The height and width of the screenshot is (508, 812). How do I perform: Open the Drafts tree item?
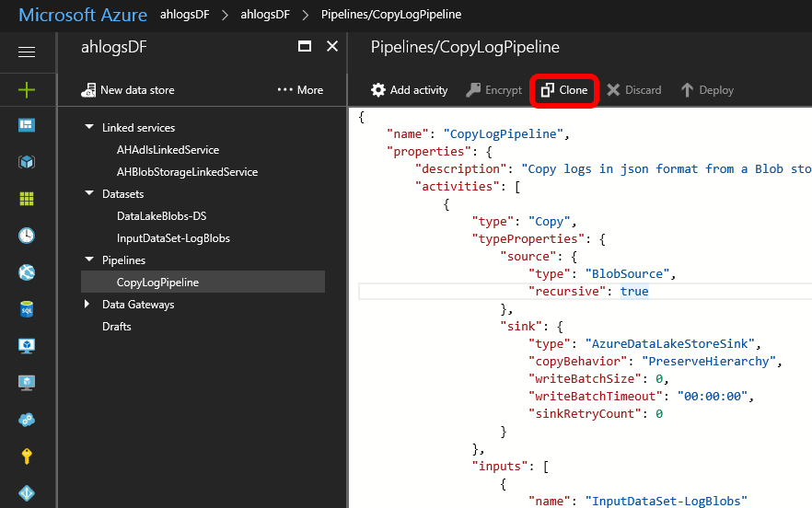tap(117, 327)
